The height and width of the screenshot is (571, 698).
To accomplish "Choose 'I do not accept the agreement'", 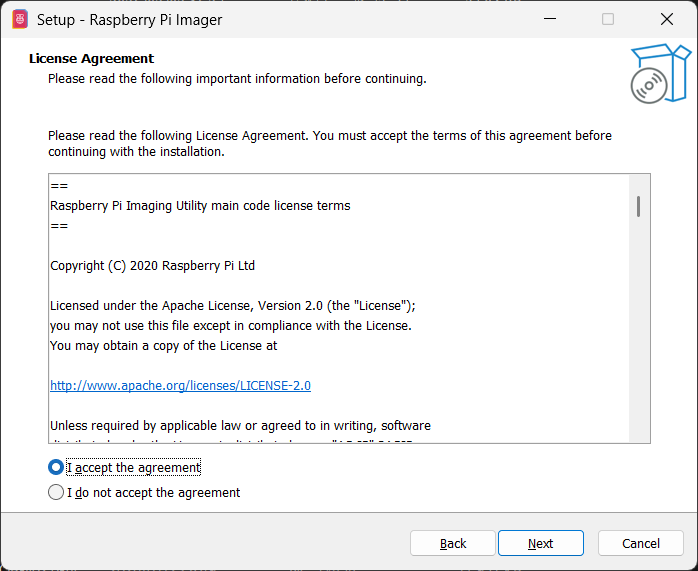I will [x=56, y=492].
